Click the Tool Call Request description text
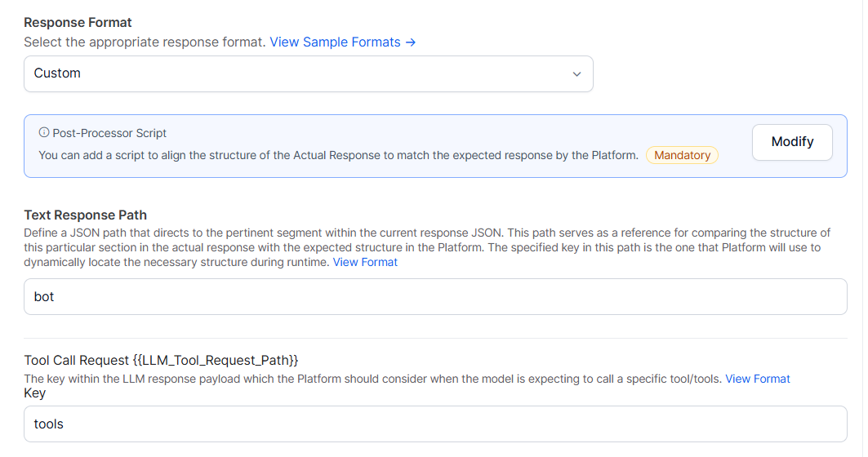 click(x=372, y=379)
